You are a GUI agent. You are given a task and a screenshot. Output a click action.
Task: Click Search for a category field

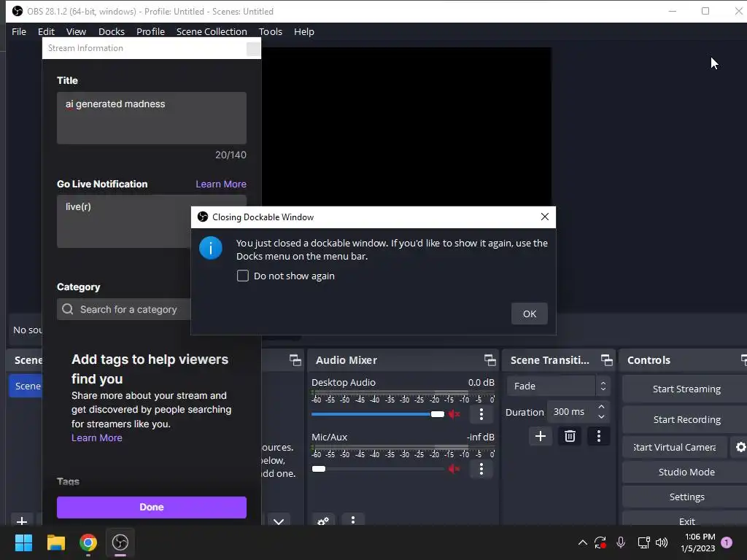(124, 309)
